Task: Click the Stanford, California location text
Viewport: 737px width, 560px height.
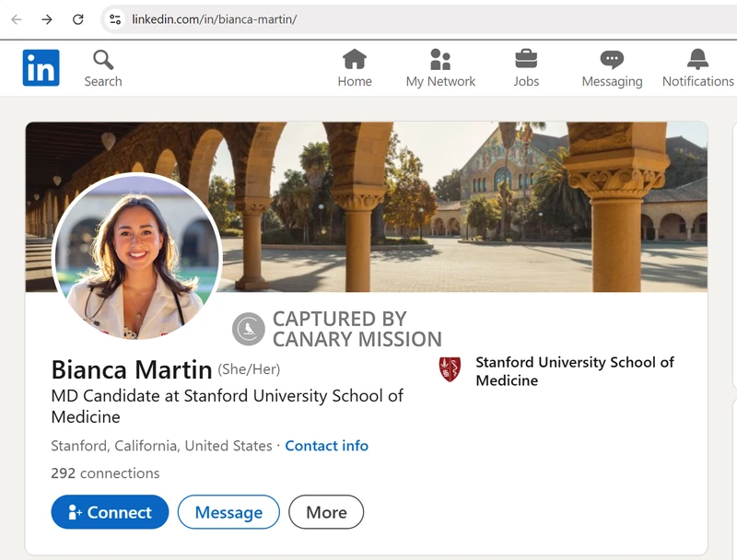Action: click(x=162, y=446)
